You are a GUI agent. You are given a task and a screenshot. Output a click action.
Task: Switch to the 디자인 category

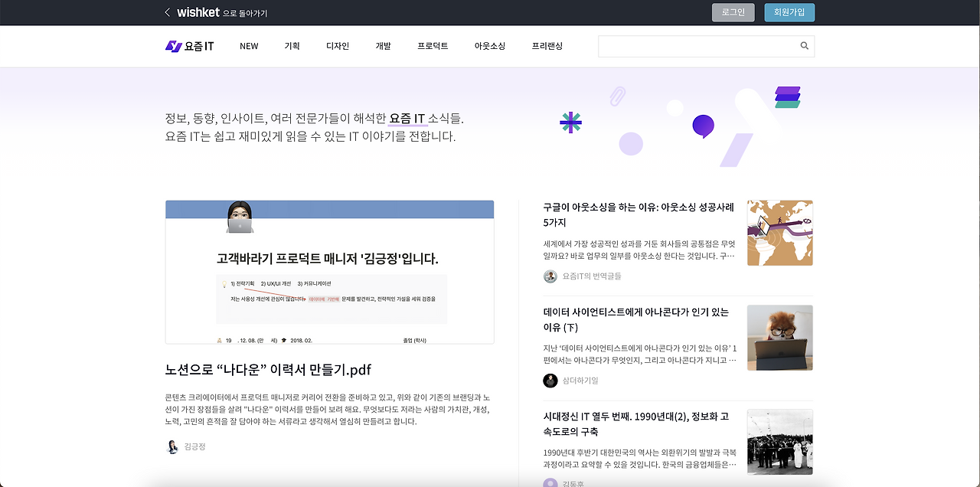point(338,46)
